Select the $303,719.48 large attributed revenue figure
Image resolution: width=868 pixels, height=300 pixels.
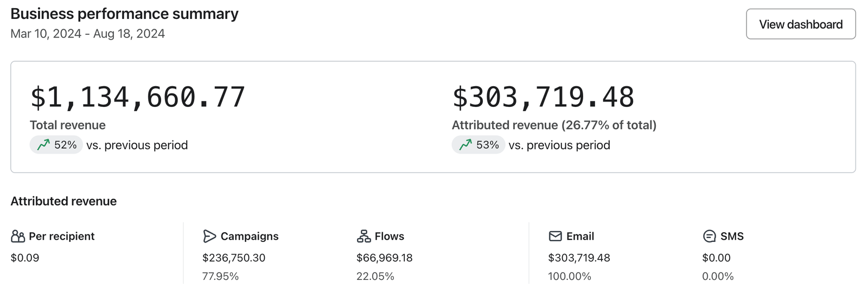(543, 98)
